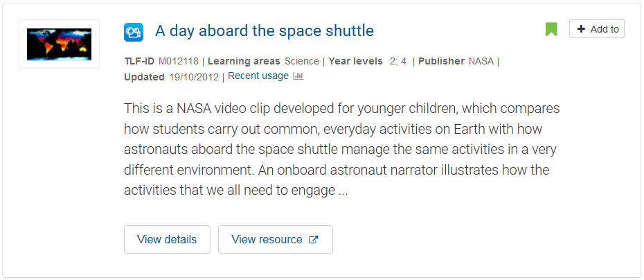
Task: Open the world heat map thumbnail
Action: tap(59, 44)
